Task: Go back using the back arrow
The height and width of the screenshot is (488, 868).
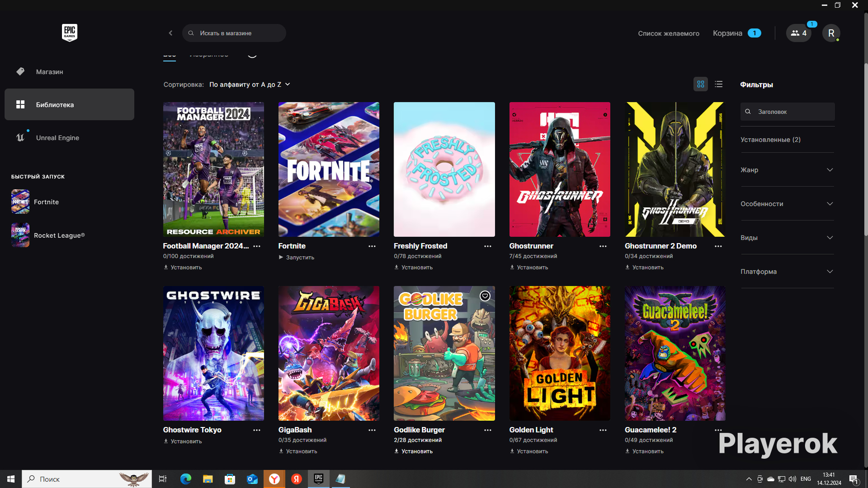Action: 170,33
